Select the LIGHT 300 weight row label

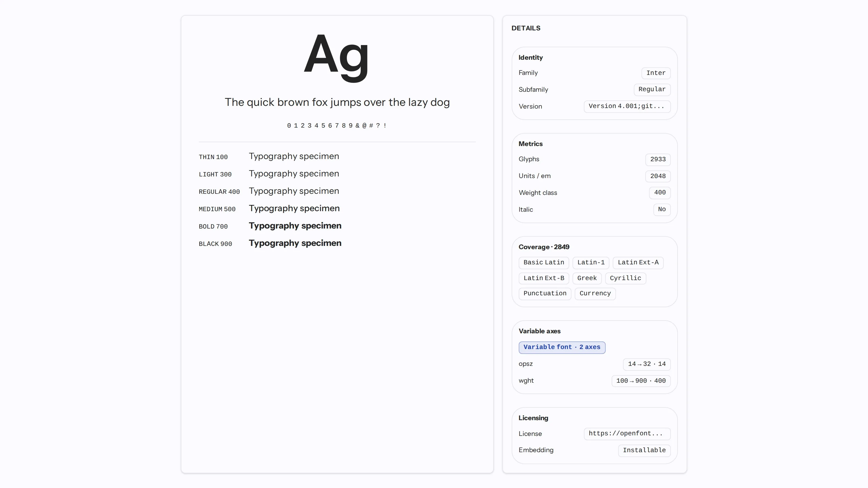[x=215, y=175]
